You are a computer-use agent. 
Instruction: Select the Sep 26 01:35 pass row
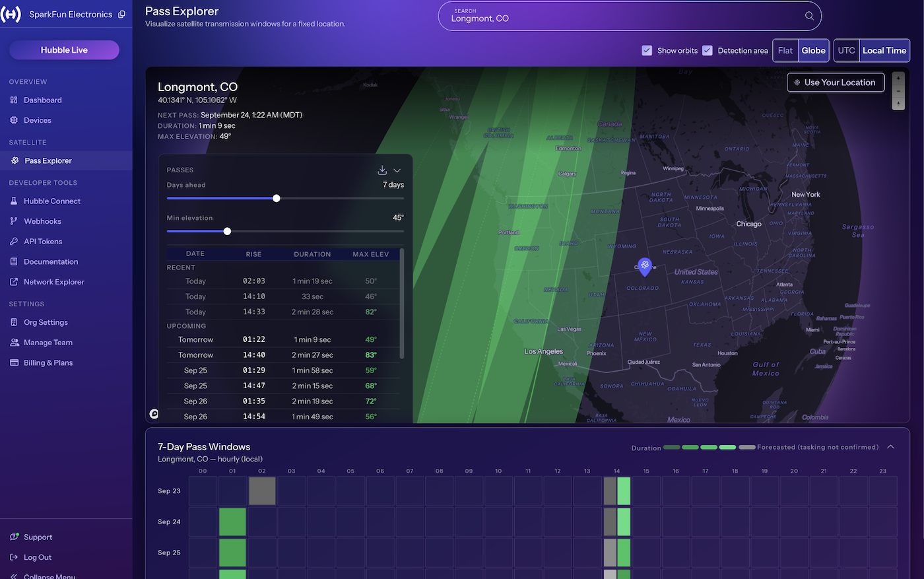pyautogui.click(x=283, y=401)
